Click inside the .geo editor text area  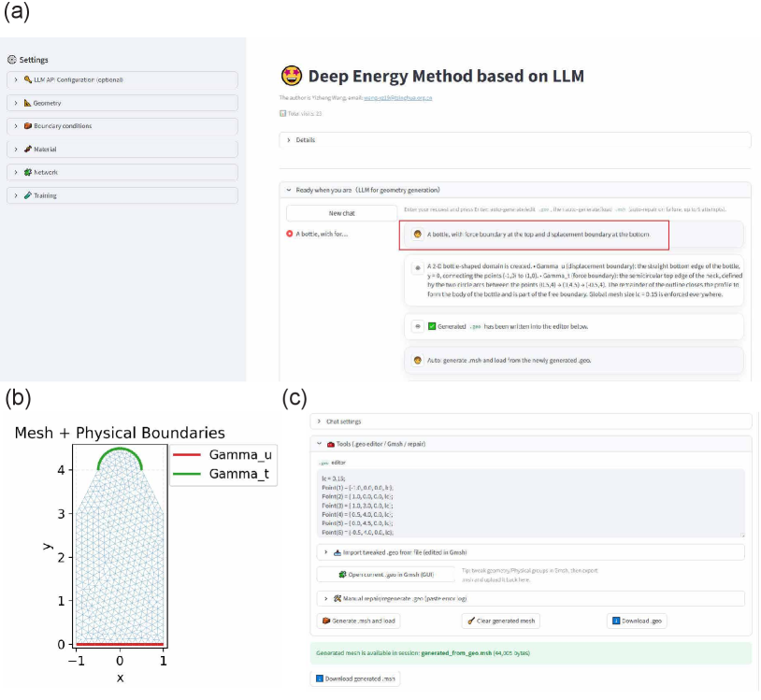[531, 503]
